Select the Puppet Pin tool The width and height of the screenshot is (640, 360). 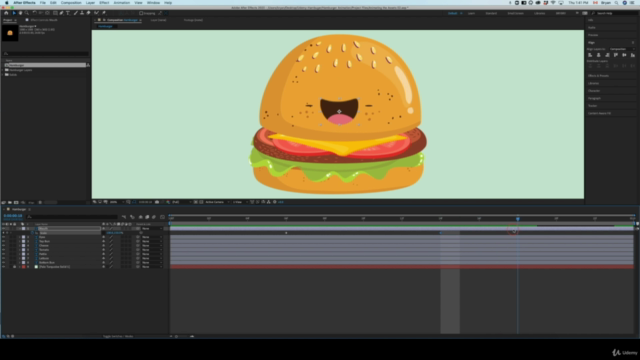click(104, 13)
